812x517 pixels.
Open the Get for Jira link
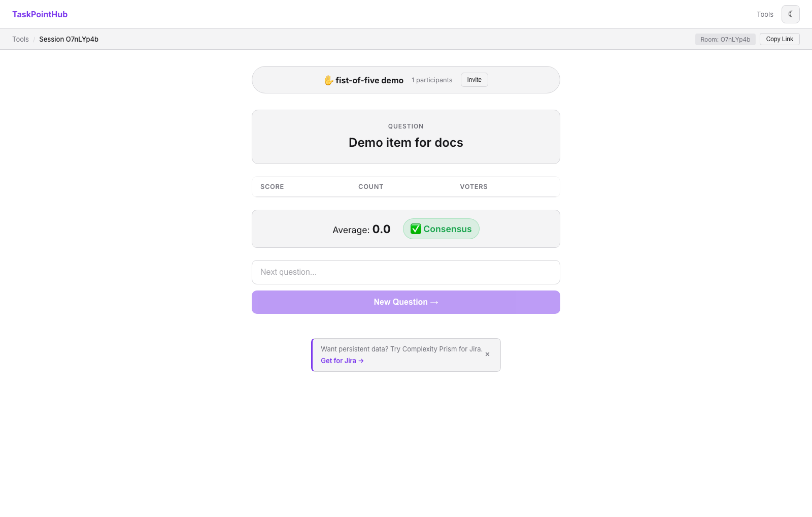tap(342, 361)
